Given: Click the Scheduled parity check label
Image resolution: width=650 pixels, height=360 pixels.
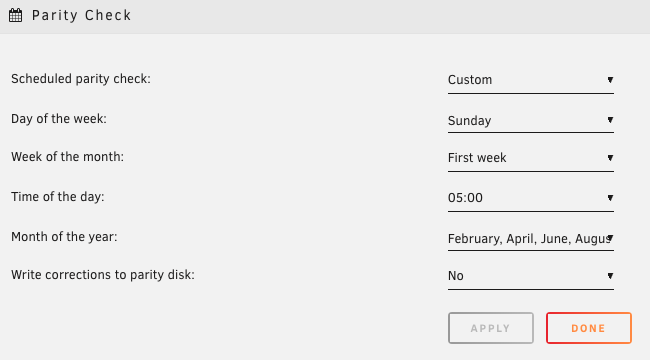Looking at the screenshot, I should (x=81, y=79).
